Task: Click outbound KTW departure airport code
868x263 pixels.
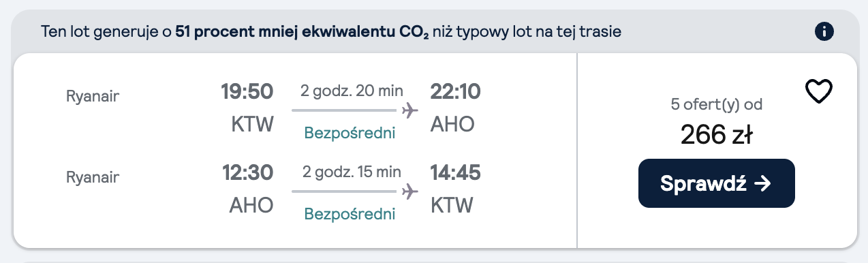Action: pos(251,125)
